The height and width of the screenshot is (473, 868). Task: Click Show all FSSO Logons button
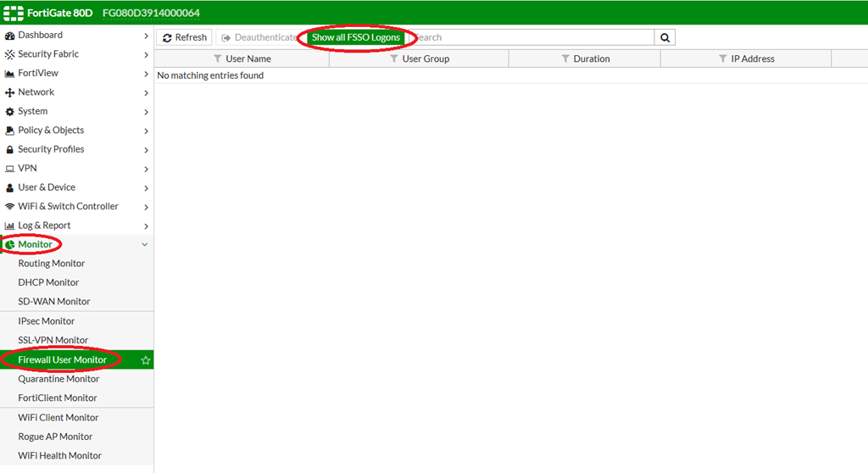coord(356,37)
